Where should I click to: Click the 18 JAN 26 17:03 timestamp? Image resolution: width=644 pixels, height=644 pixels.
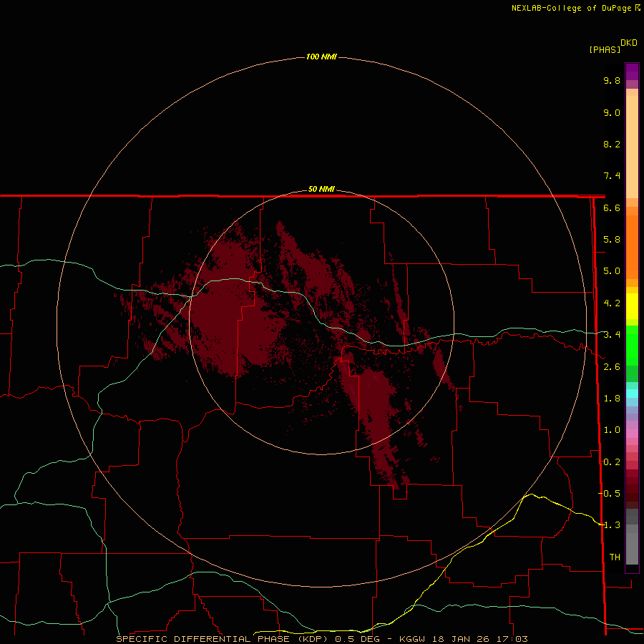479,639
